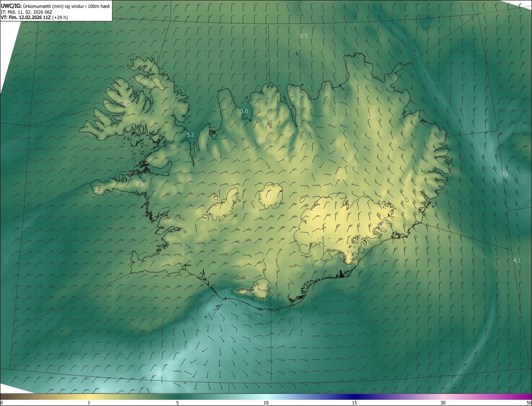532x406 pixels.
Task: Select the 3.5 value label in the north
Action: click(x=304, y=36)
